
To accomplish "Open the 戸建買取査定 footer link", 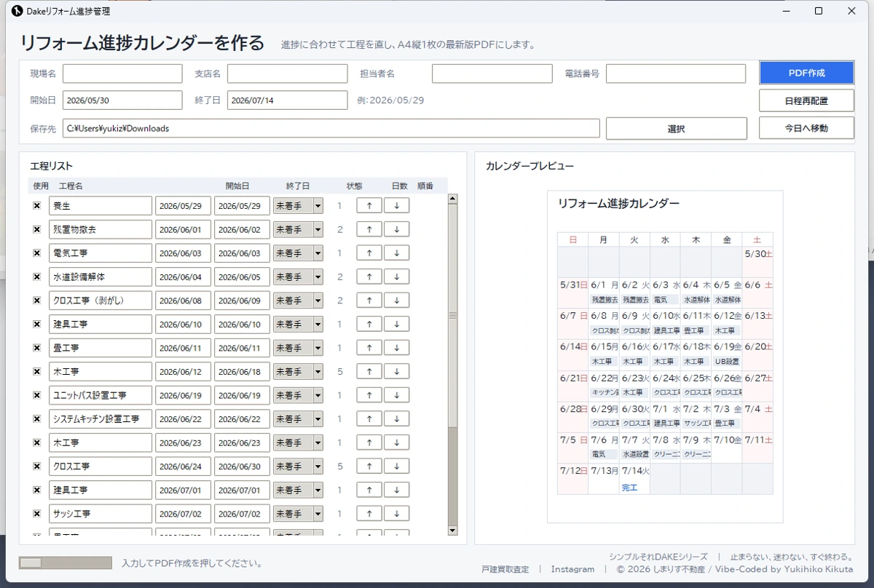I will click(x=505, y=569).
